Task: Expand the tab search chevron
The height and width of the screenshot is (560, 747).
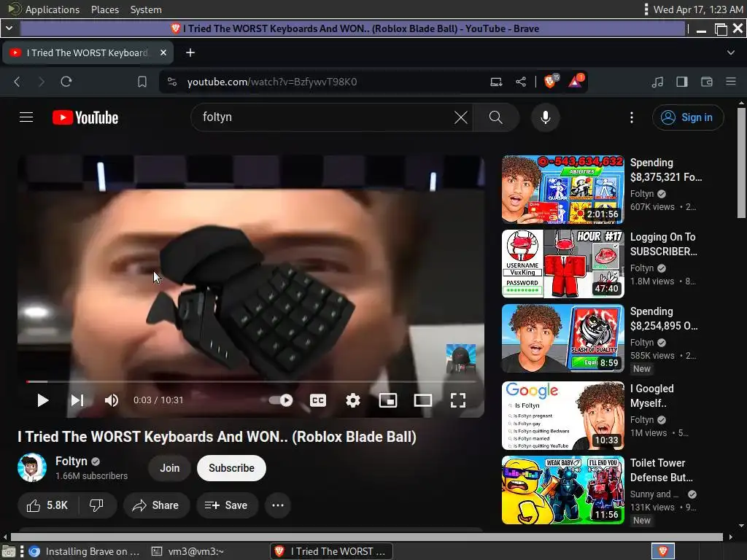Action: 731,52
